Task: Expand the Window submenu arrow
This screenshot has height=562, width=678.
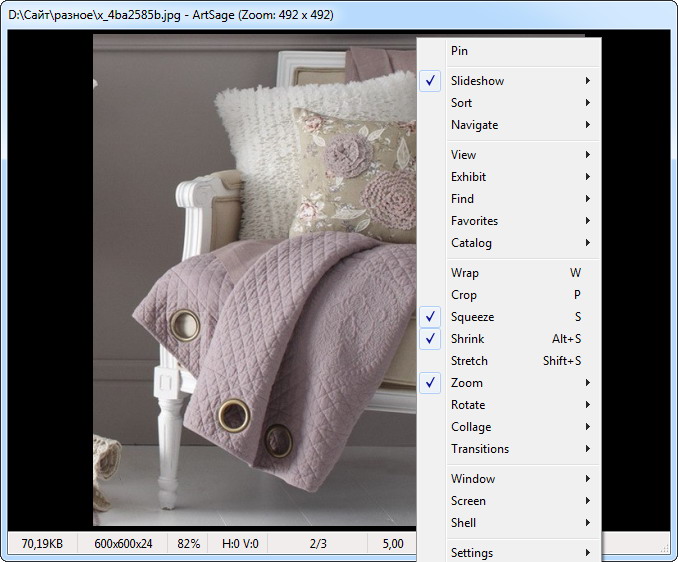Action: [x=588, y=479]
